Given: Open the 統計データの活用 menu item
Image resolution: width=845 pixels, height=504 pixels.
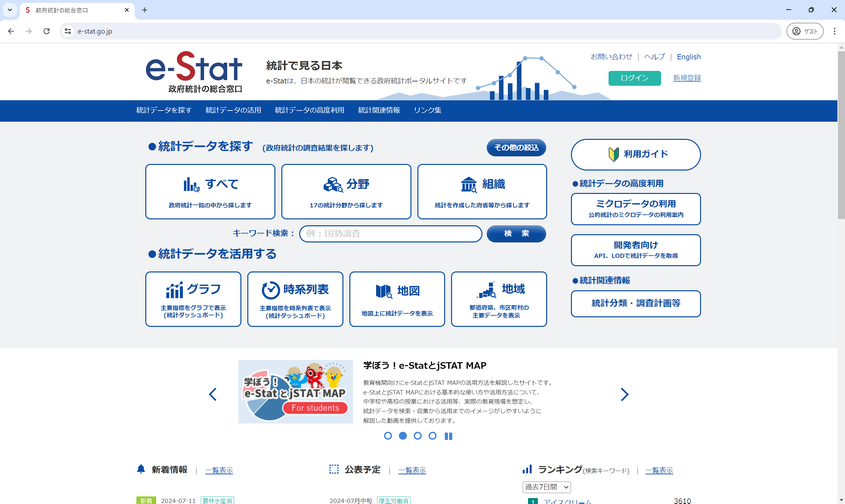Looking at the screenshot, I should coord(233,110).
